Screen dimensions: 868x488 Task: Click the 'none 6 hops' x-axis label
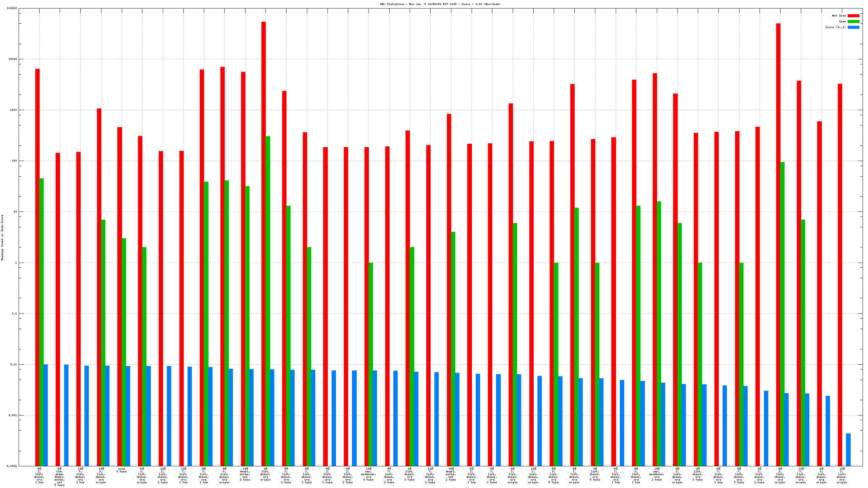(121, 470)
